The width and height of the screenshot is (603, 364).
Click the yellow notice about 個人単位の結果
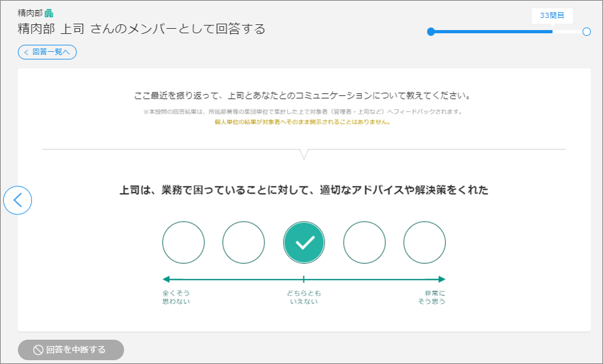click(x=303, y=122)
